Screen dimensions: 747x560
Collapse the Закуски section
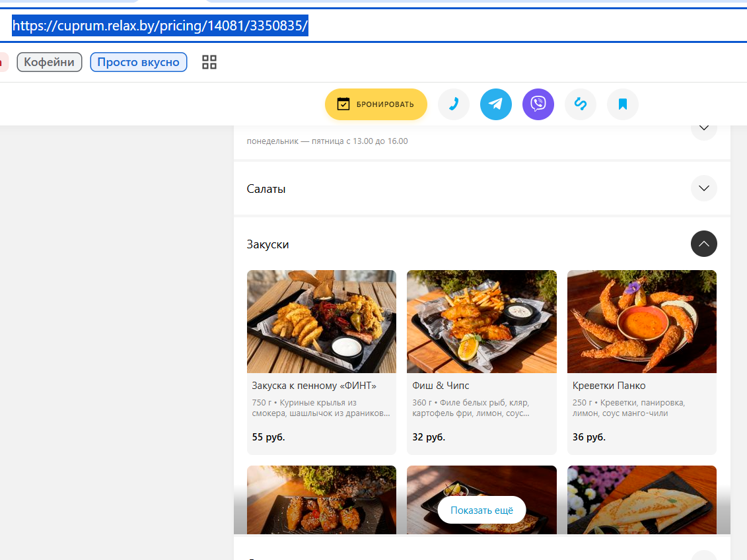703,244
